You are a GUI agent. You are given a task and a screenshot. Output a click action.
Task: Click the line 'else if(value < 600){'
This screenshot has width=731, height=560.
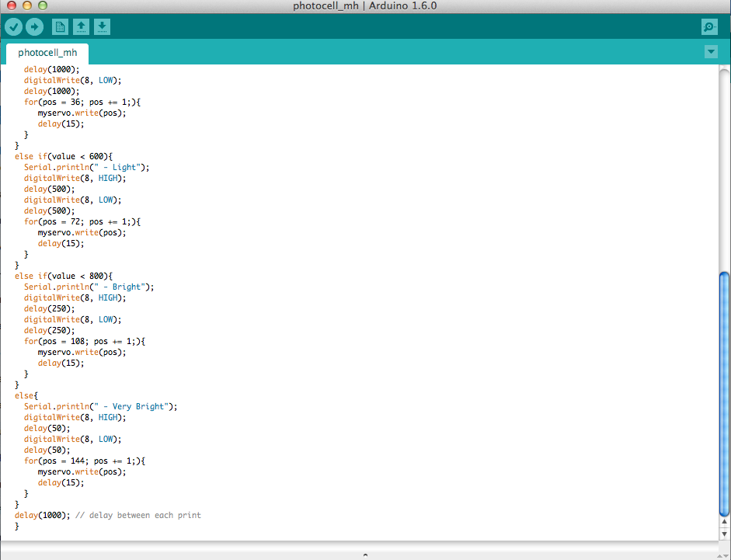[x=64, y=157]
